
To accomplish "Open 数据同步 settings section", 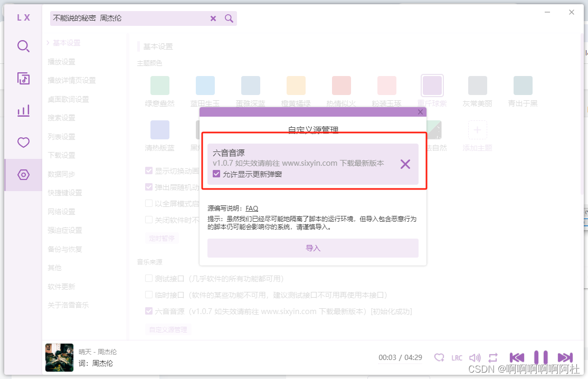I will pyautogui.click(x=62, y=174).
